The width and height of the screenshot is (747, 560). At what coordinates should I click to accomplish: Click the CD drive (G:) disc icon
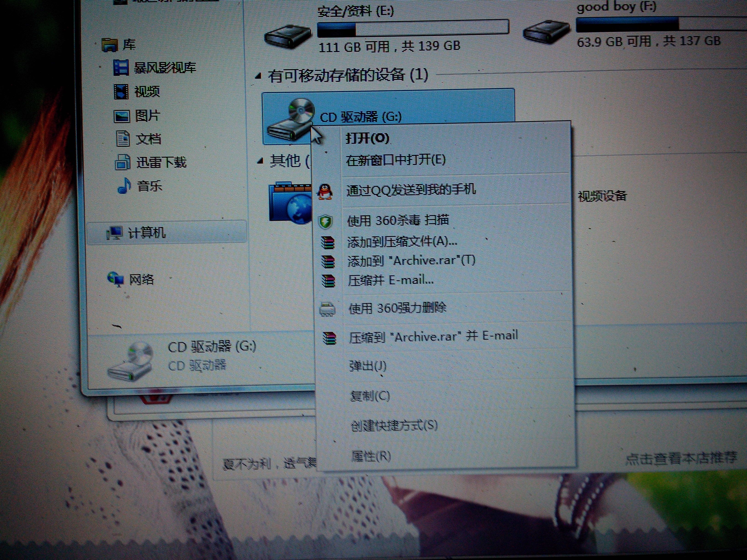coord(291,119)
